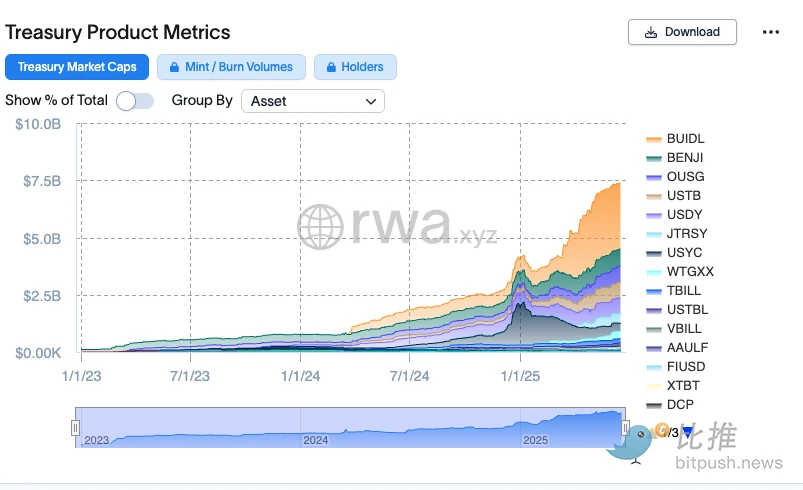Toggle BUIDL series in the legend
The height and width of the screenshot is (490, 803).
point(685,139)
